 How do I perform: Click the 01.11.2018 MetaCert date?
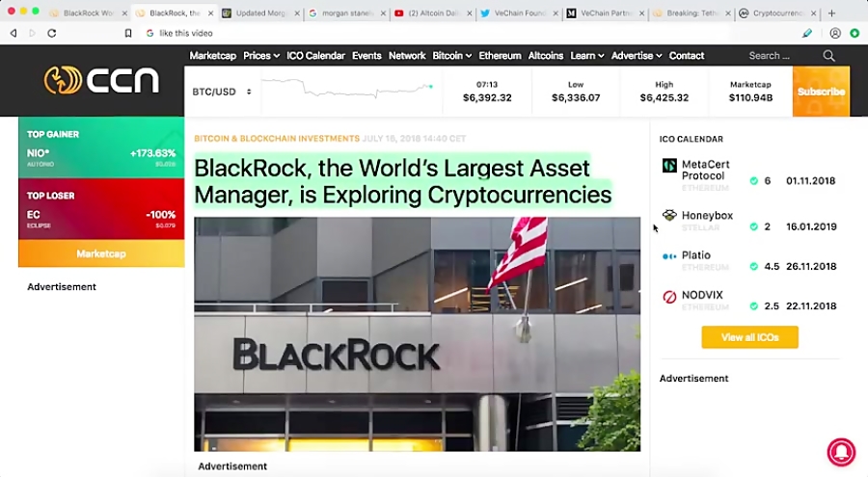[x=810, y=181]
